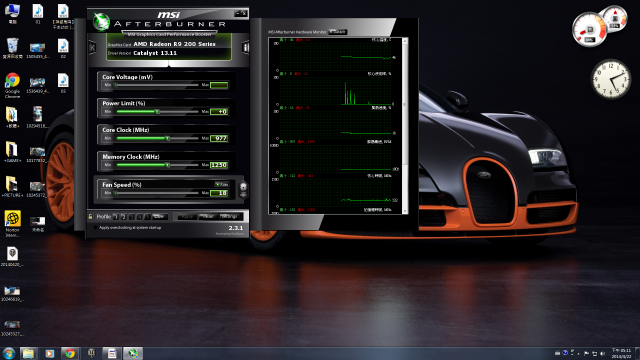The width and height of the screenshot is (640, 360).
Task: Open Google Chrome desktop shortcut
Action: [x=12, y=85]
